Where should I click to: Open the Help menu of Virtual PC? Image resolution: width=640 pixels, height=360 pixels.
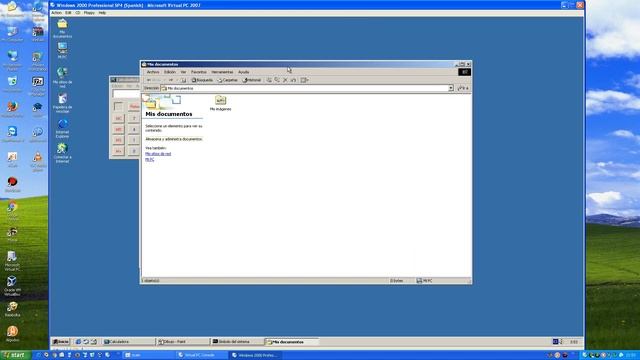(x=102, y=13)
